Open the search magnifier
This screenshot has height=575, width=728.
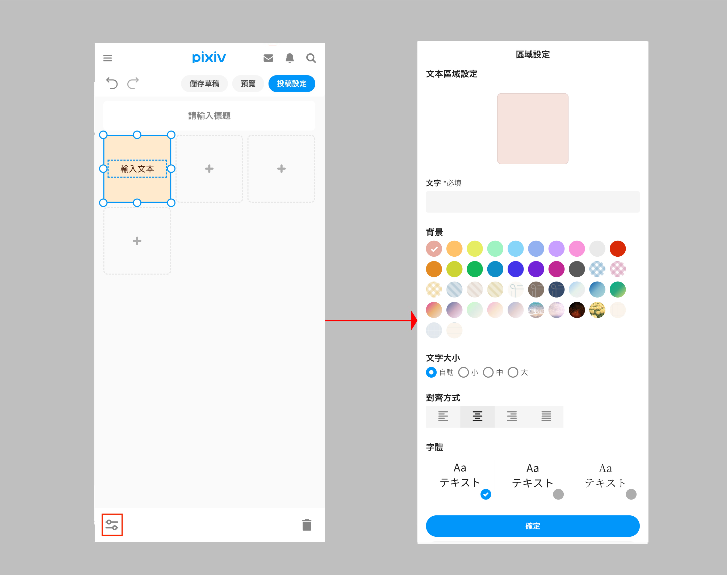[x=311, y=58]
